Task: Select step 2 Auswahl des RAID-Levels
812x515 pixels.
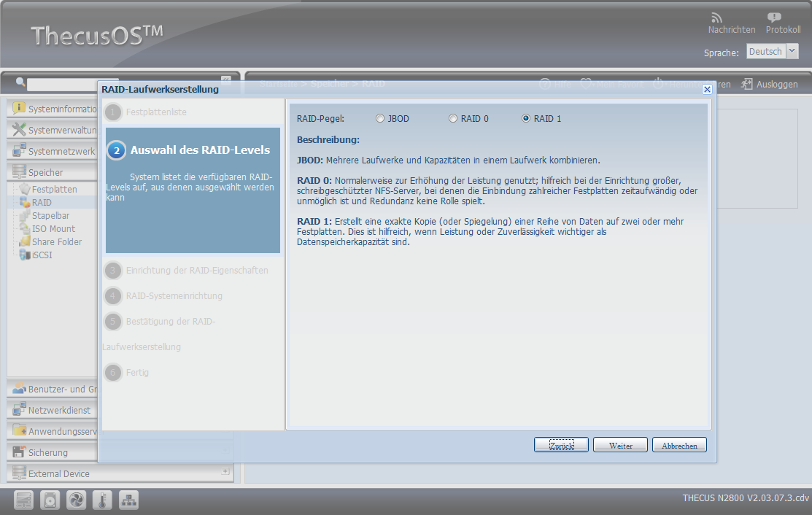Action: (193, 190)
